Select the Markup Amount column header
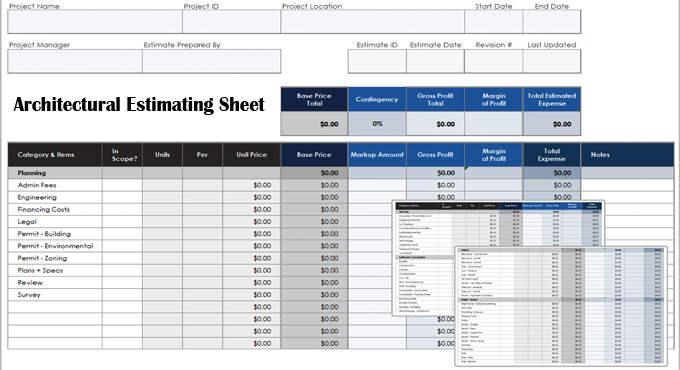Viewport: 680px width, 370px height. pyautogui.click(x=377, y=155)
